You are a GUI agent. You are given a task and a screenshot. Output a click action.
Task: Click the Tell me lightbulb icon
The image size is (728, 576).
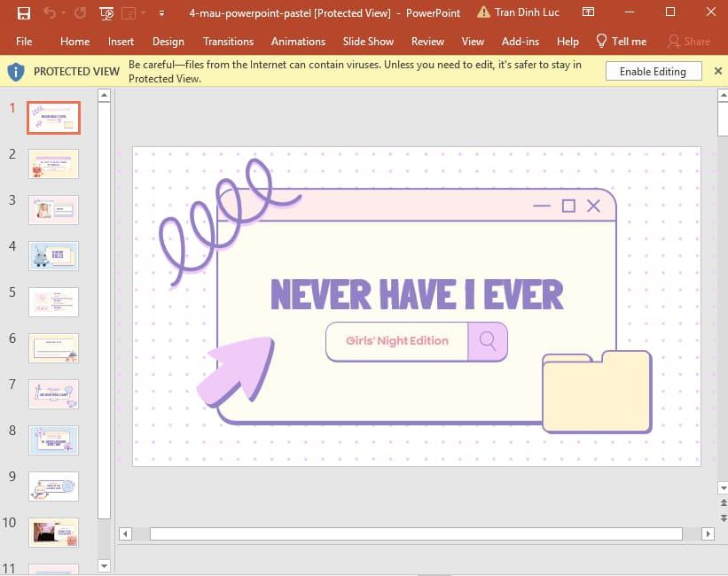(x=601, y=42)
